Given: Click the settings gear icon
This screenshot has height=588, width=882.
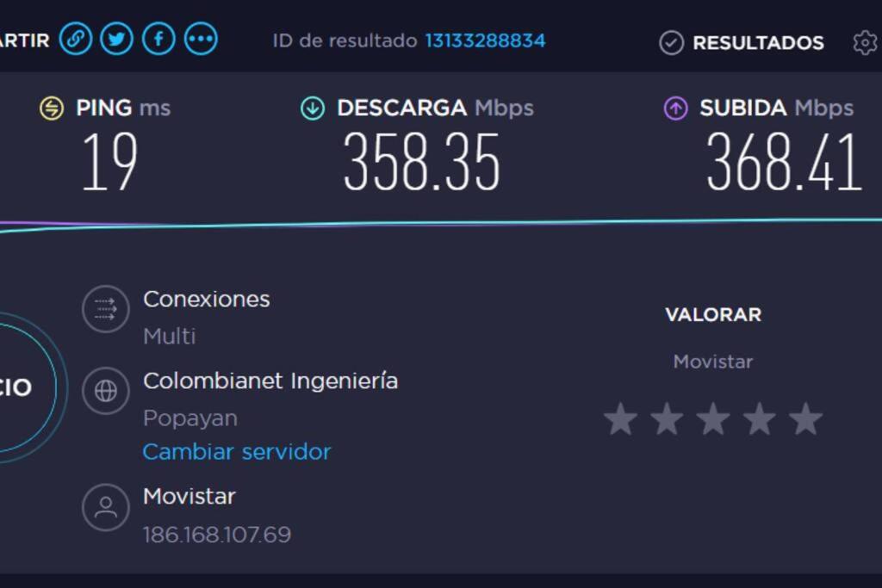Looking at the screenshot, I should coord(865,43).
